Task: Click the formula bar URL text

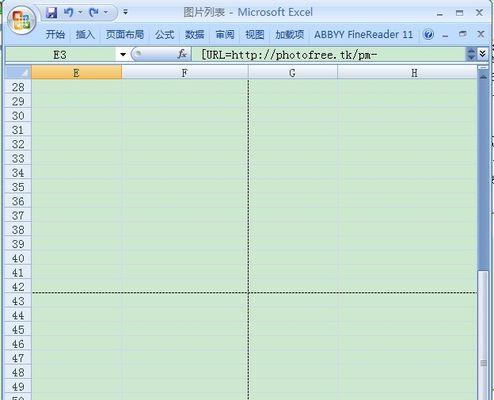Action: tap(289, 54)
